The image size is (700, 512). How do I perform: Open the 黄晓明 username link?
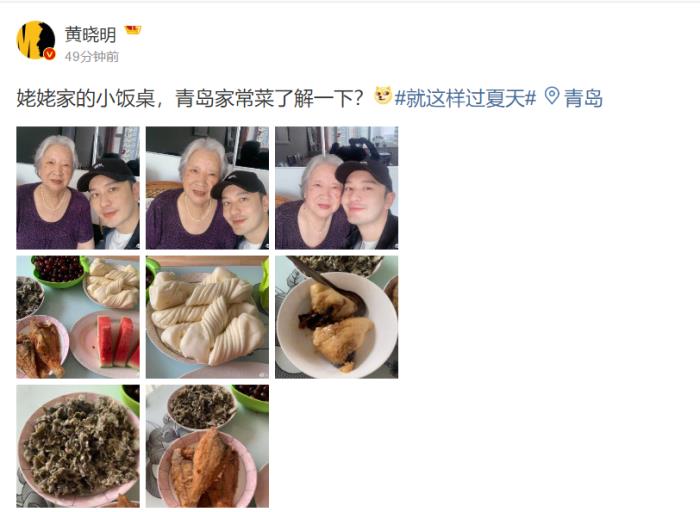(x=91, y=34)
